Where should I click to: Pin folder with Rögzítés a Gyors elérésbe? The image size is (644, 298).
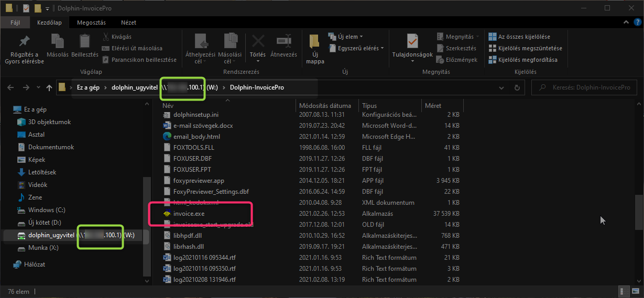pos(24,49)
